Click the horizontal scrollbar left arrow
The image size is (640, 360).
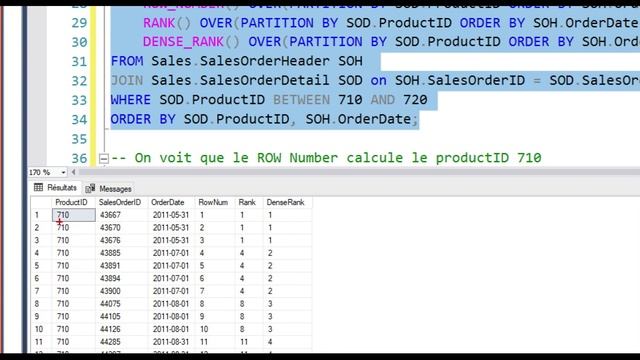[x=73, y=172]
